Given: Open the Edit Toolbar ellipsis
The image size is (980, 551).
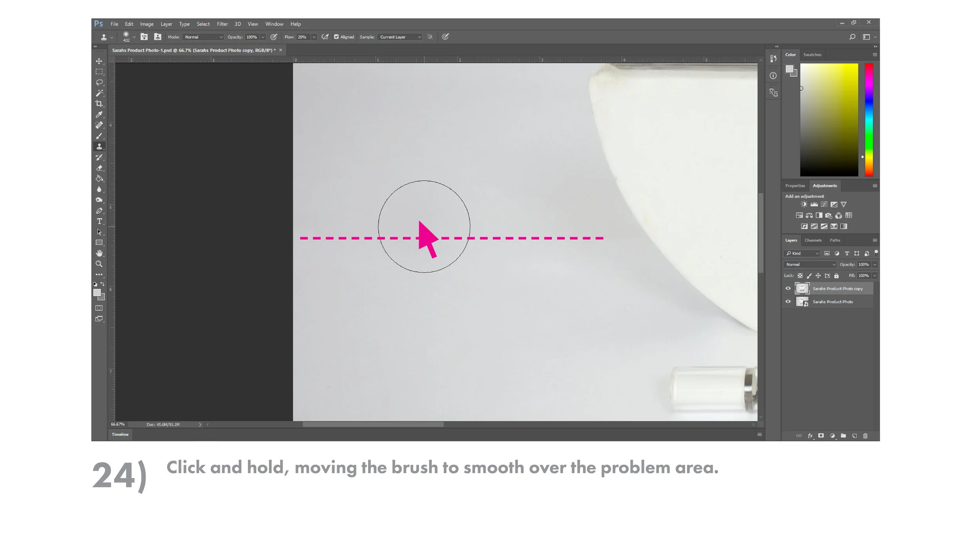Looking at the screenshot, I should click(x=99, y=274).
